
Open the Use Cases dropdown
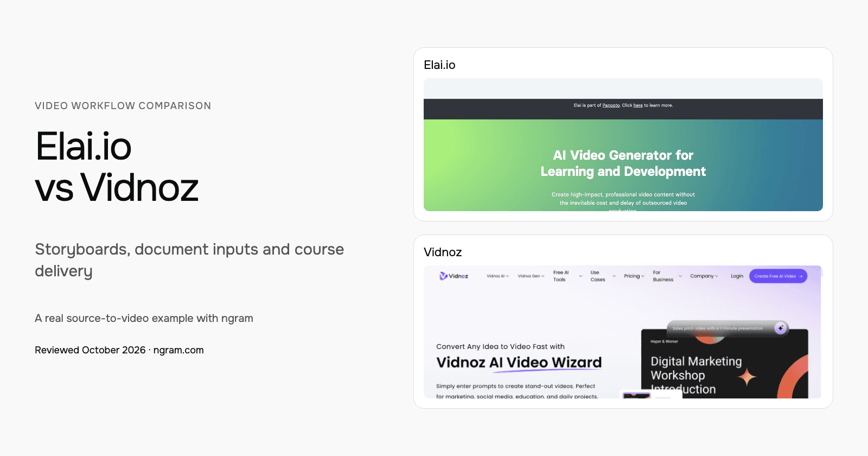[x=603, y=276]
